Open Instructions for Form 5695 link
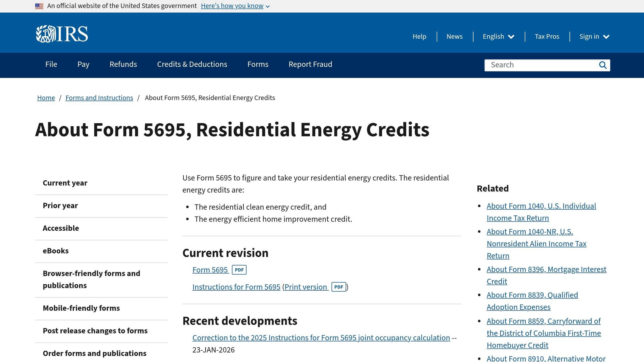Screen dimensions: 644x362 236,287
